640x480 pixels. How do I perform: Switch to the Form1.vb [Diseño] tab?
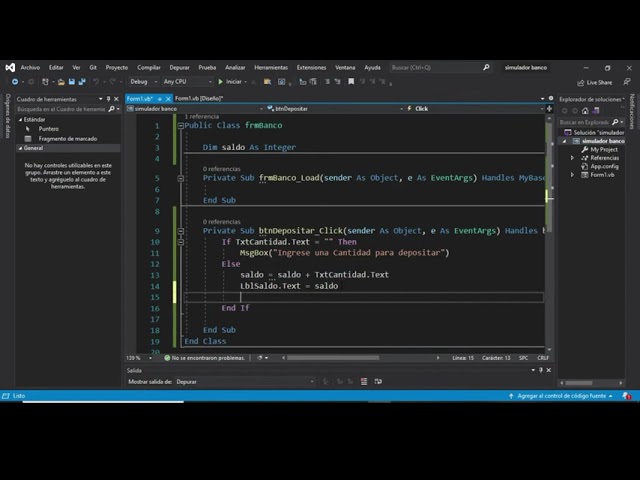[199, 98]
